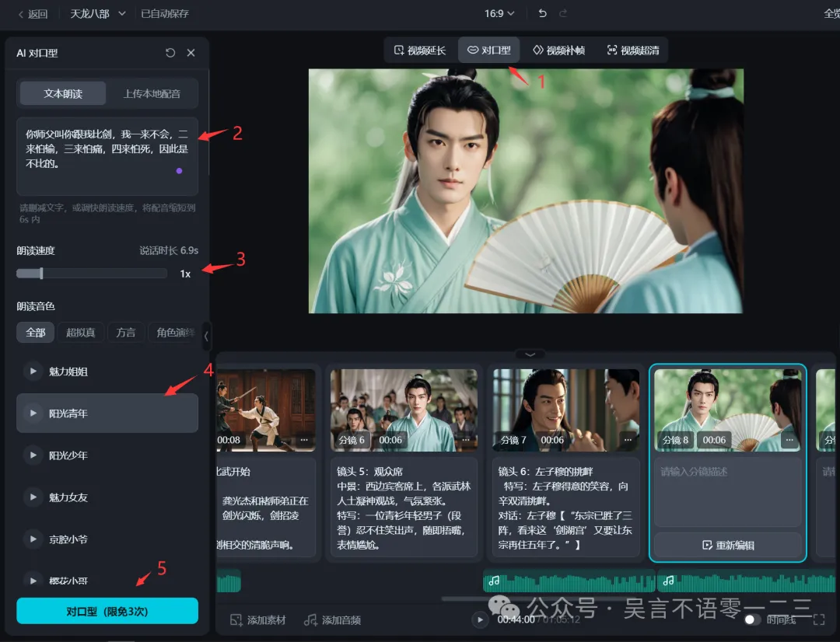Click the 00:06 duration on 分镜 7
This screenshot has height=642, width=840.
(552, 440)
